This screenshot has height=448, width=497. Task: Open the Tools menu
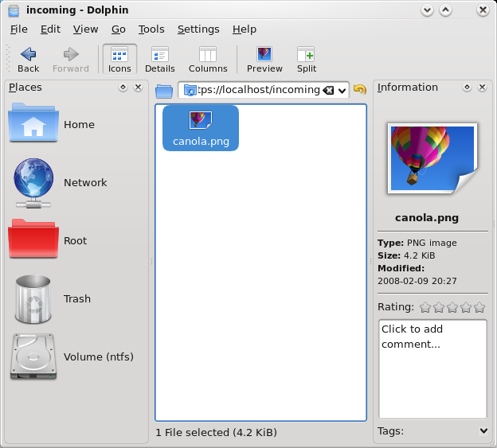point(151,29)
